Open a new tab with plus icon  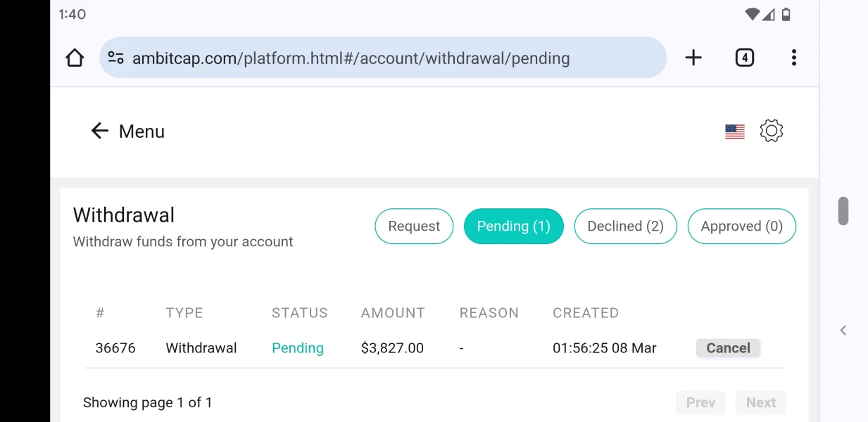tap(693, 58)
